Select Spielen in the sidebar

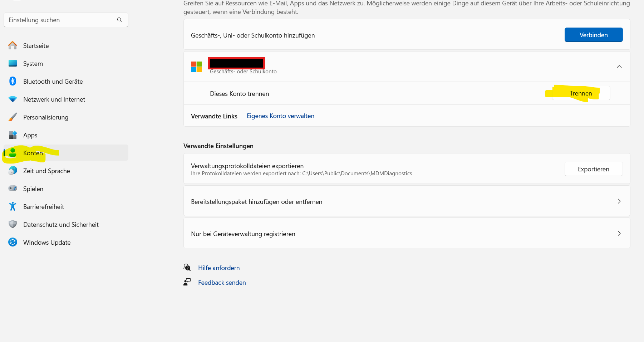click(x=33, y=189)
